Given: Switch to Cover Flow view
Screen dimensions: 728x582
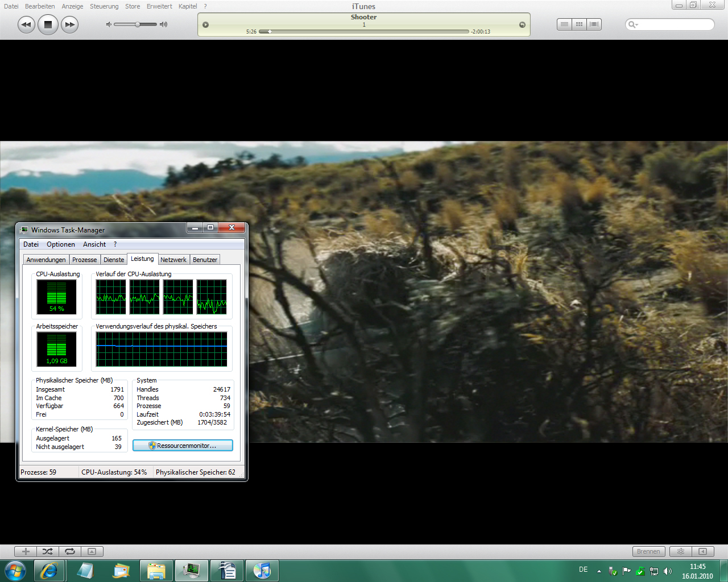Looking at the screenshot, I should (594, 24).
